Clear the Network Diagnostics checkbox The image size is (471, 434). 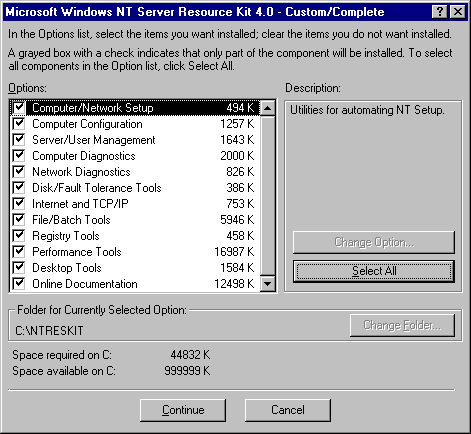pyautogui.click(x=19, y=172)
